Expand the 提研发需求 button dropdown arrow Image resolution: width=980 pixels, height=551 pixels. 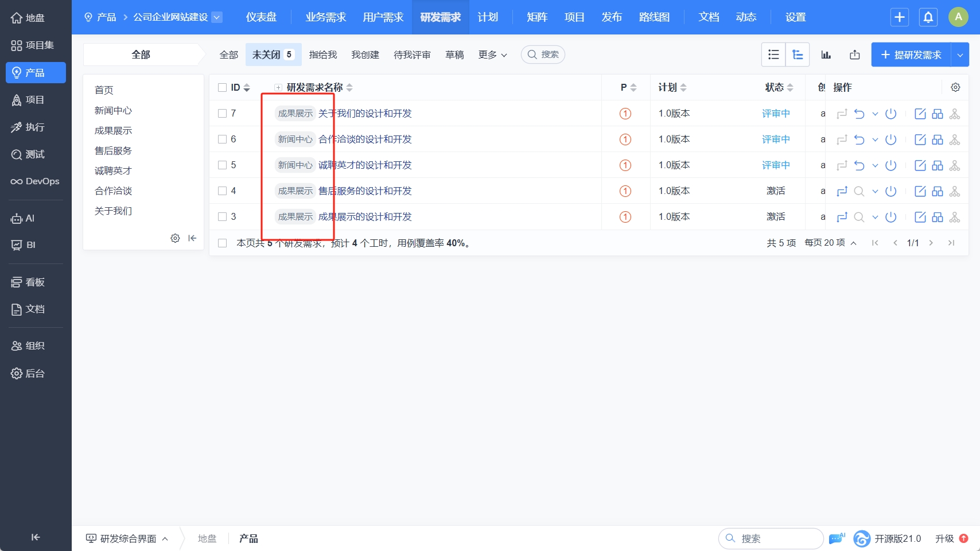(960, 55)
